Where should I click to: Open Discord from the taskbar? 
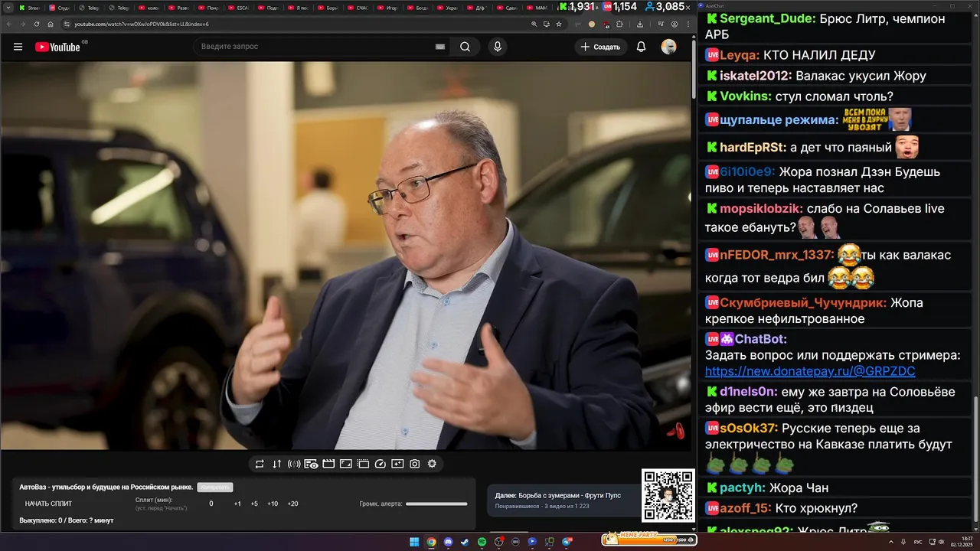tap(448, 542)
